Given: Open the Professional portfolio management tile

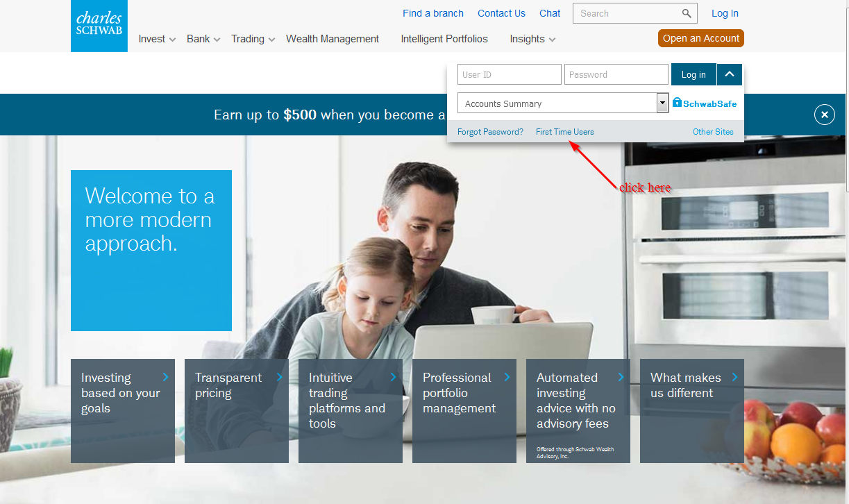Looking at the screenshot, I should (x=464, y=411).
